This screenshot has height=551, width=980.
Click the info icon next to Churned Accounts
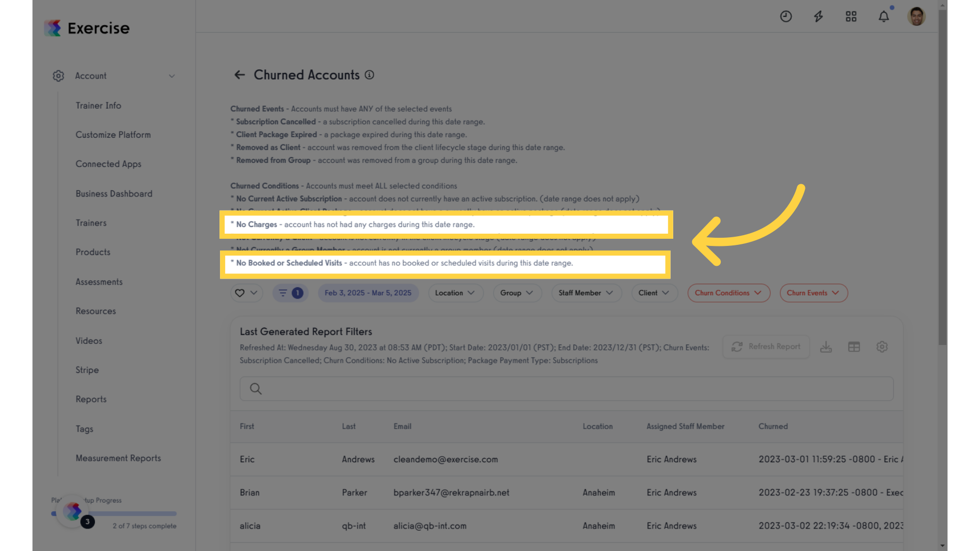[370, 75]
